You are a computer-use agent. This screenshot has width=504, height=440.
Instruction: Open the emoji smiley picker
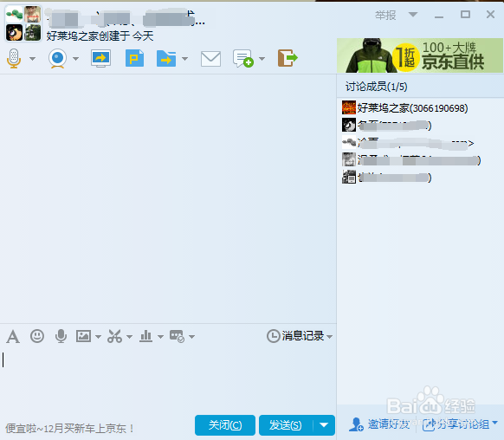(x=37, y=336)
